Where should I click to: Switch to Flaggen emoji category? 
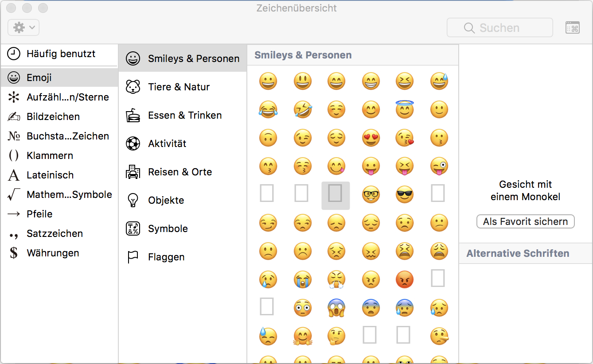166,257
